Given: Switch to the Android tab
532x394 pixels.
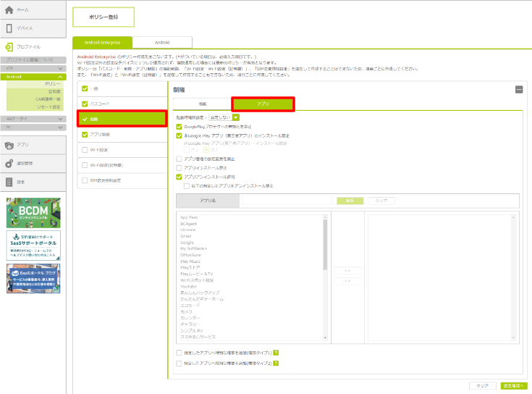Looking at the screenshot, I should pos(162,43).
